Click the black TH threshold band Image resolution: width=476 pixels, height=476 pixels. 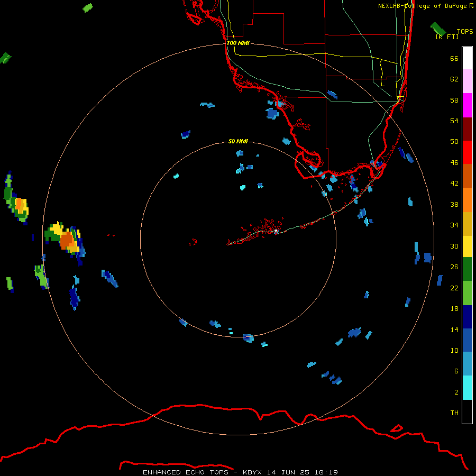(x=467, y=411)
